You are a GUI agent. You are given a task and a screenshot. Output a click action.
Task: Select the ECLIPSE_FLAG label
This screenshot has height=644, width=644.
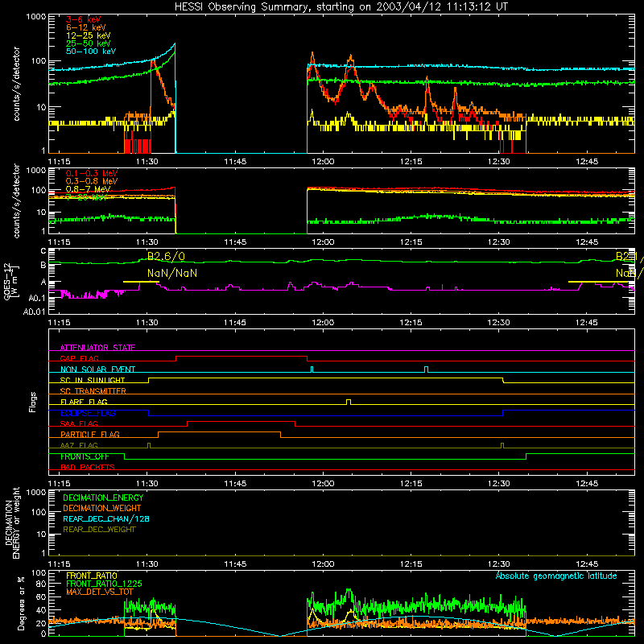(88, 413)
